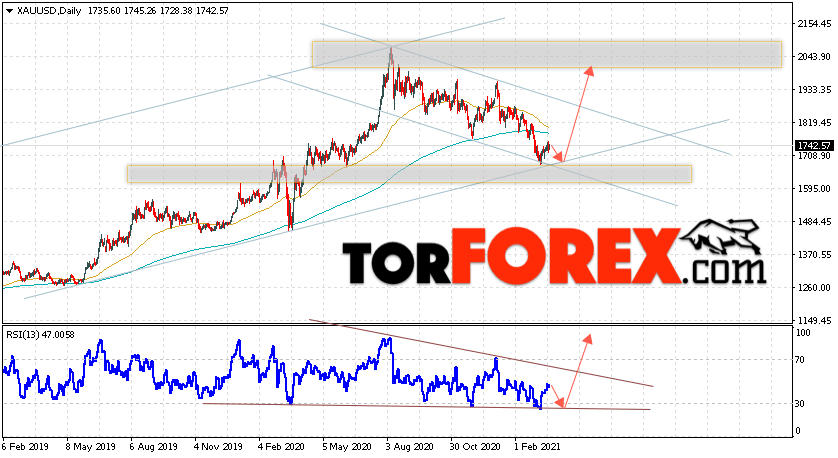Click the 4 Feb 2020 date marker
The width and height of the screenshot is (838, 458).
281,447
